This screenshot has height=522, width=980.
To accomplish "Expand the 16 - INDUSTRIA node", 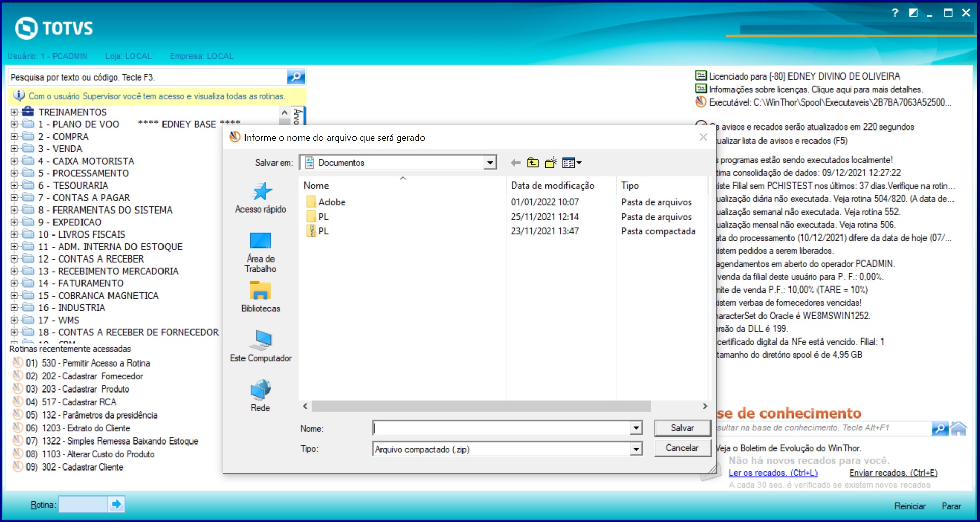I will click(x=14, y=308).
